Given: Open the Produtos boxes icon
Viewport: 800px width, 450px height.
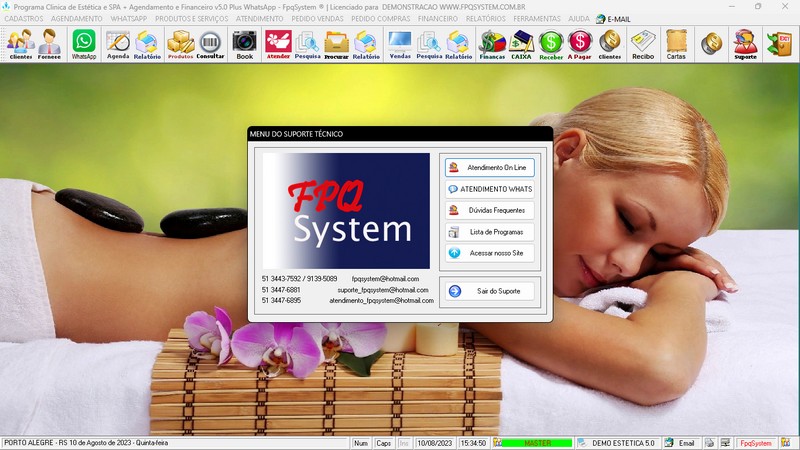Looking at the screenshot, I should pyautogui.click(x=181, y=44).
